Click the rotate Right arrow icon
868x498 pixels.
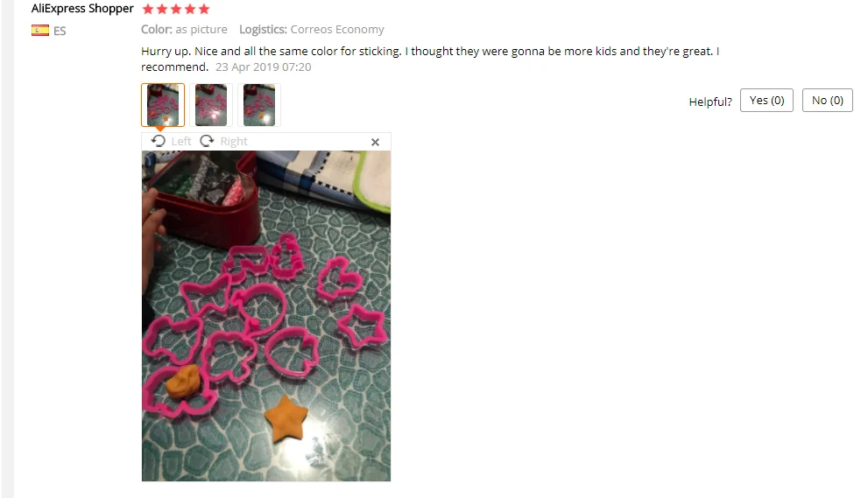(x=207, y=141)
